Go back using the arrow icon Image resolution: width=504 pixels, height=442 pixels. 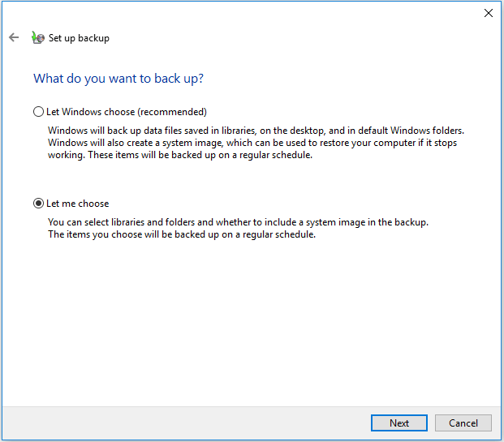tap(14, 37)
